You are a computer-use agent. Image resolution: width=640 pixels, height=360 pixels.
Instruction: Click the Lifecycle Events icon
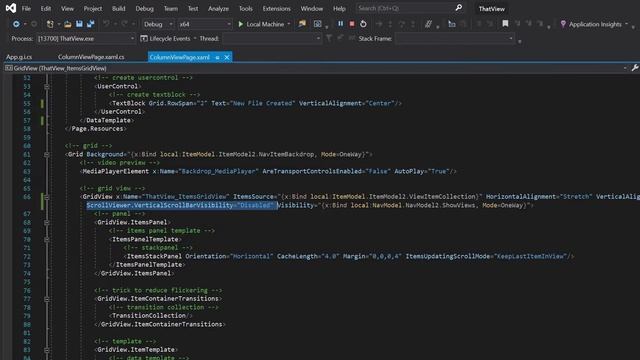click(x=144, y=38)
